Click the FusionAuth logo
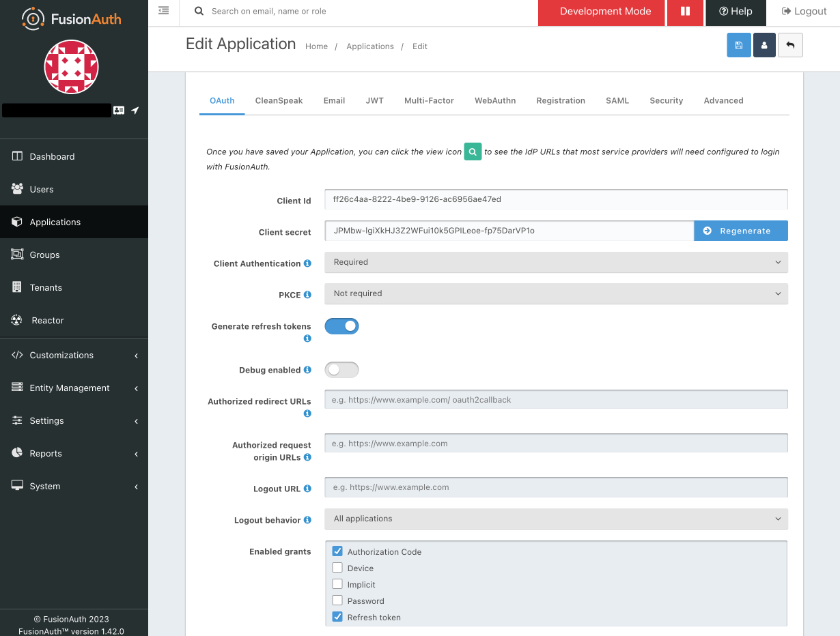 point(71,18)
